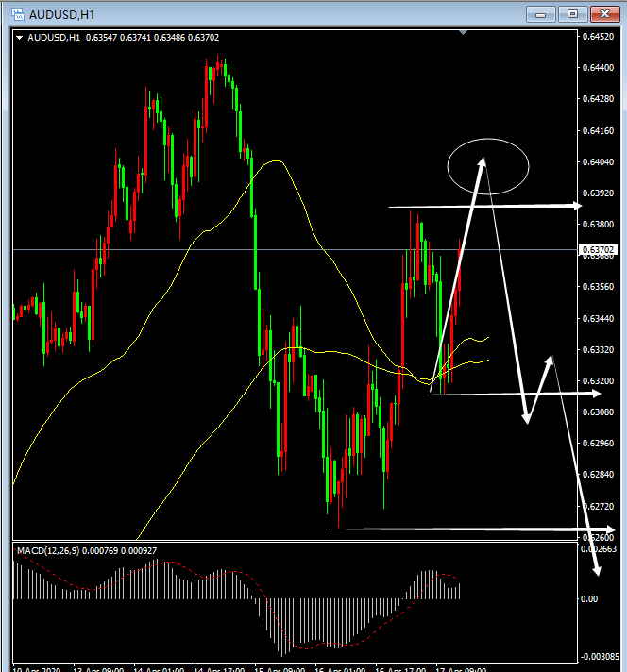Click the current price label 0.63702
The height and width of the screenshot is (672, 627).
tap(599, 250)
